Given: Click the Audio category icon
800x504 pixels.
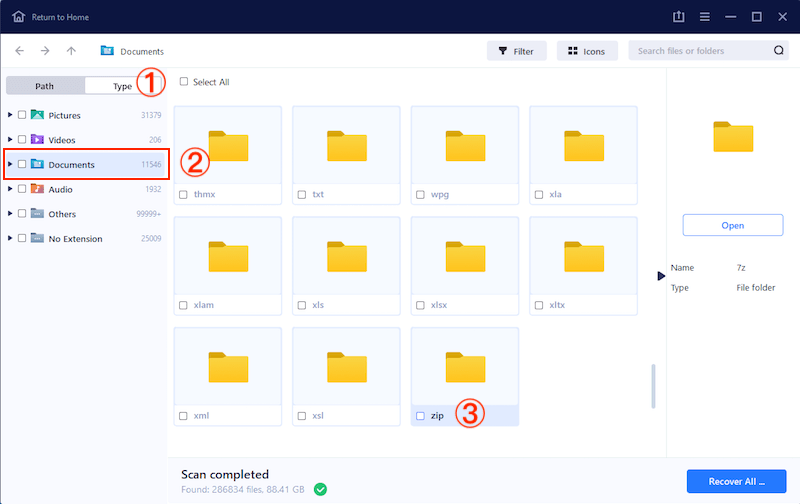Looking at the screenshot, I should pos(37,189).
